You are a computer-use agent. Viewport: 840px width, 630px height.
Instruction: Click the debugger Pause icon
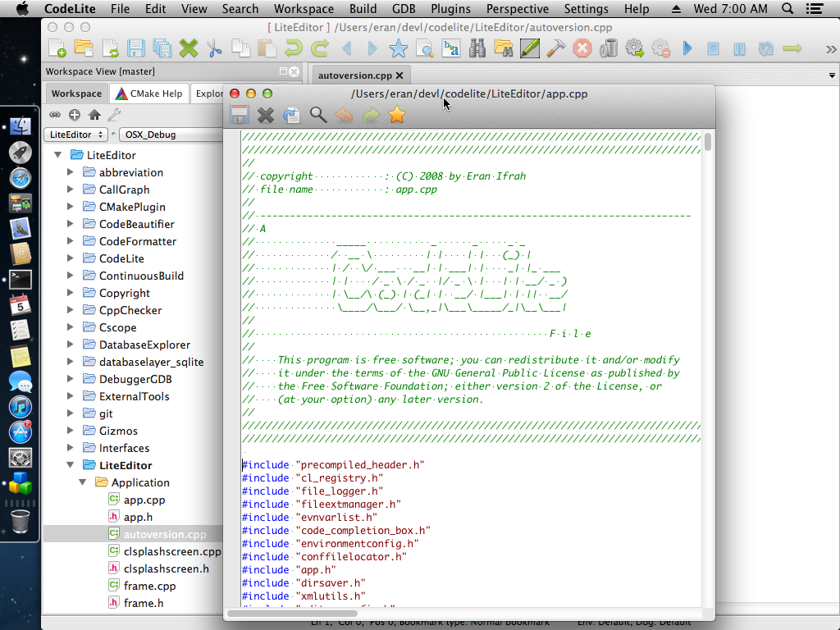(739, 48)
